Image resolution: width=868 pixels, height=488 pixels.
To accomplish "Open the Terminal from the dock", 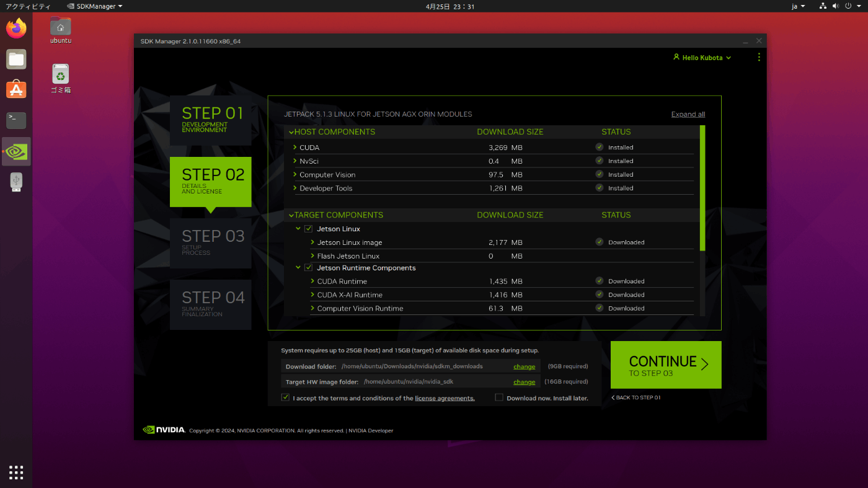I will (x=16, y=120).
